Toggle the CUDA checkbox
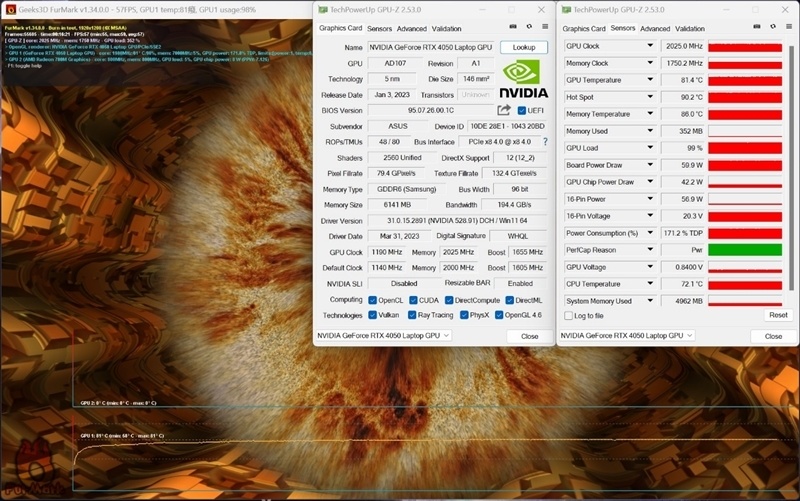 [x=413, y=300]
